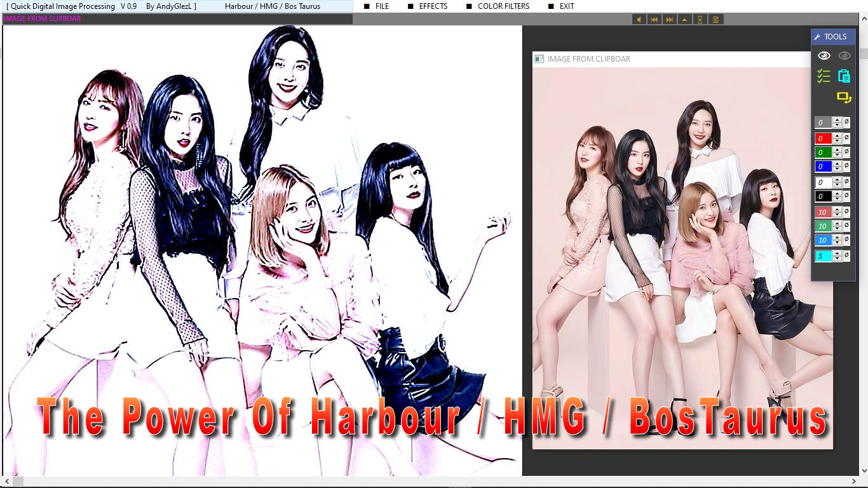Click the green color value field
Viewport: 868px width, 488px height.
click(x=823, y=152)
